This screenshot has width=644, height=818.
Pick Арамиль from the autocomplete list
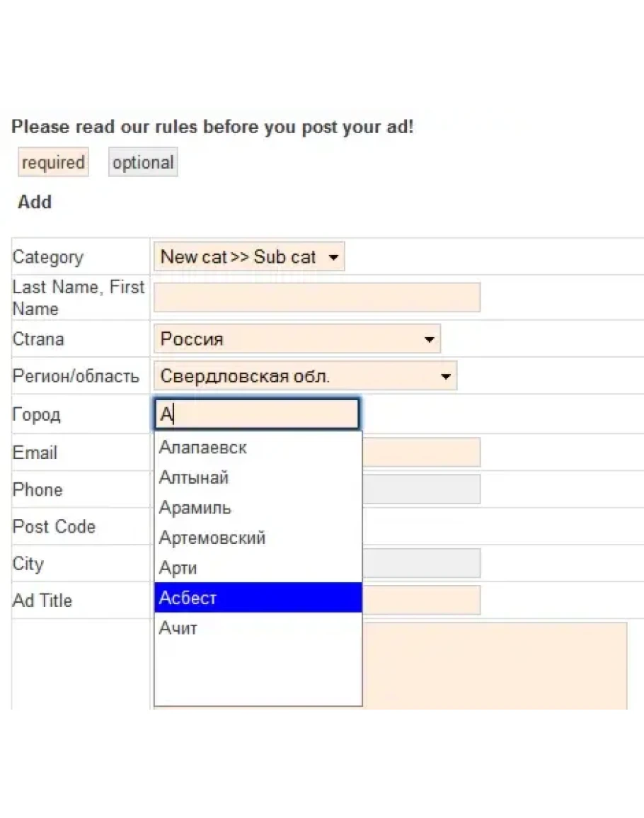coord(195,508)
